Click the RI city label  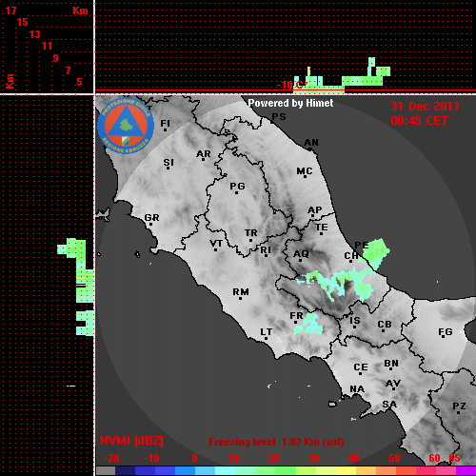[266, 250]
